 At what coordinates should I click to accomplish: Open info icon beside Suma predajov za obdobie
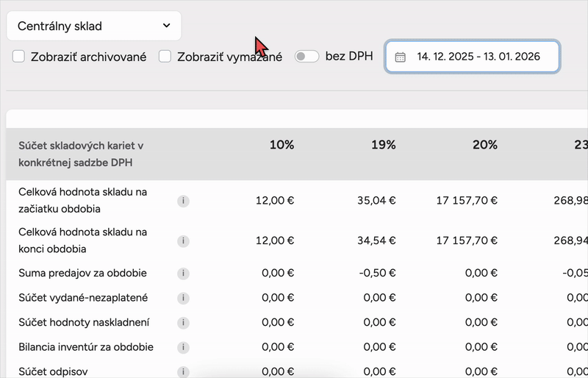pyautogui.click(x=183, y=274)
